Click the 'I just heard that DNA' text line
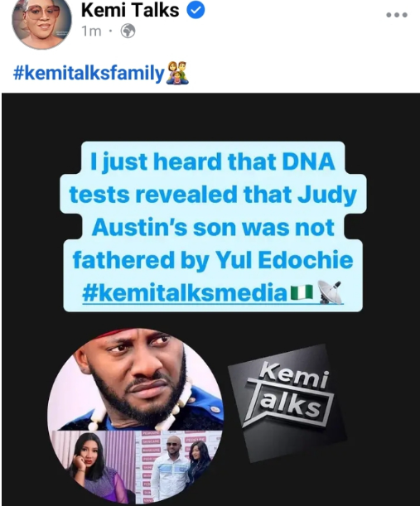The width and height of the screenshot is (420, 506). 212,161
